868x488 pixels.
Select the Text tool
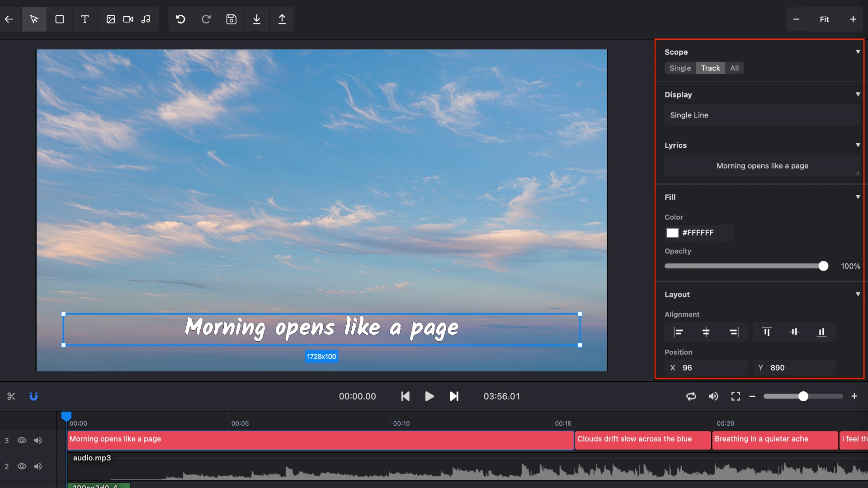pos(85,19)
